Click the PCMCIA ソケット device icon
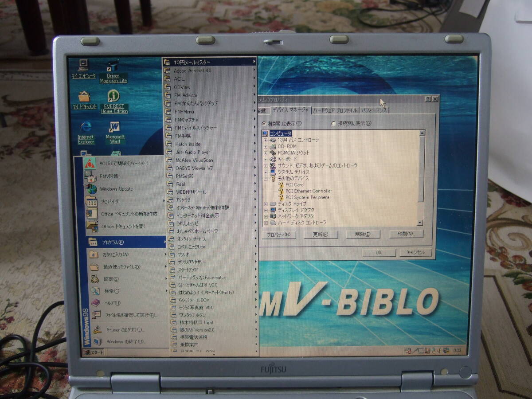The width and height of the screenshot is (532, 399). coord(273,153)
